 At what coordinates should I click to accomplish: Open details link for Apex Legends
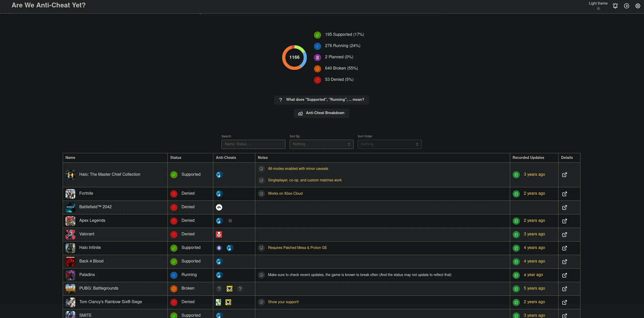pyautogui.click(x=564, y=221)
